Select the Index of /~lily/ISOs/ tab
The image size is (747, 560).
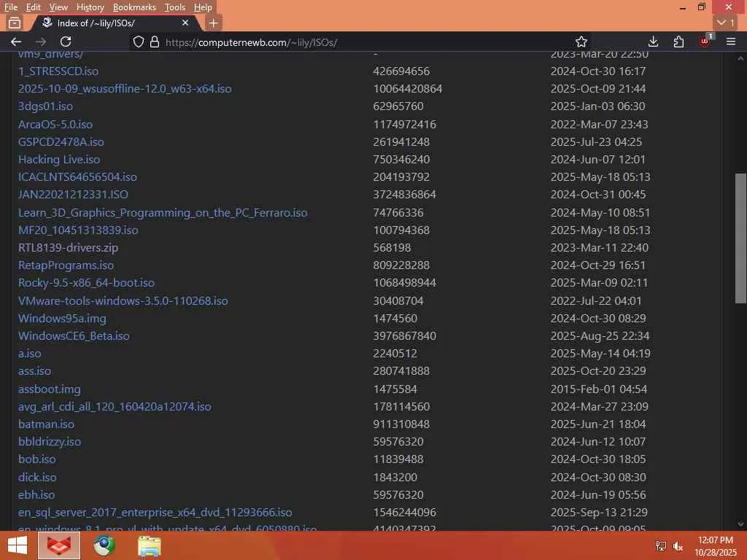point(116,23)
